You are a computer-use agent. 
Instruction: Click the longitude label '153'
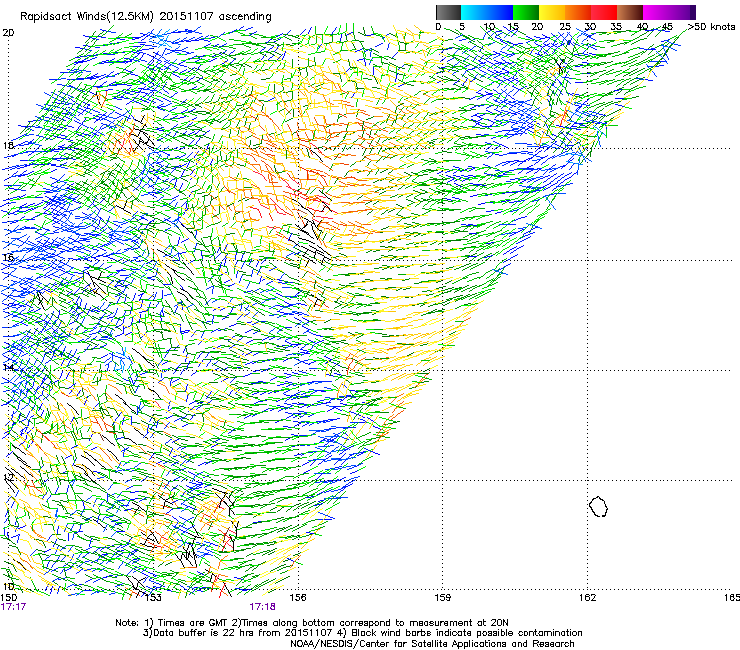tap(153, 598)
